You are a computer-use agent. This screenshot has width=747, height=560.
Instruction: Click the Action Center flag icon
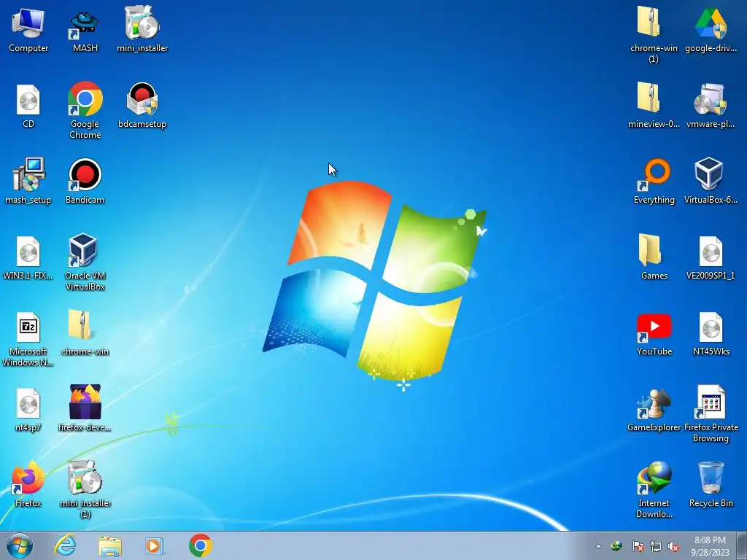click(x=638, y=546)
